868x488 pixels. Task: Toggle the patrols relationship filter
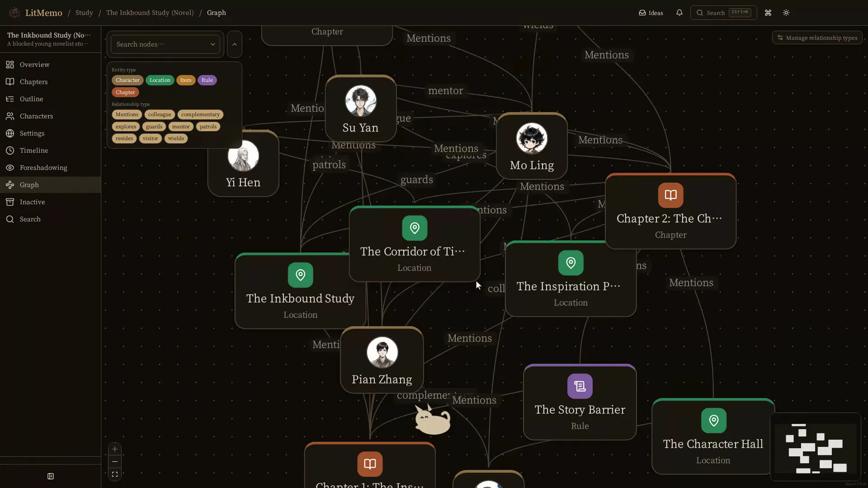pyautogui.click(x=208, y=127)
